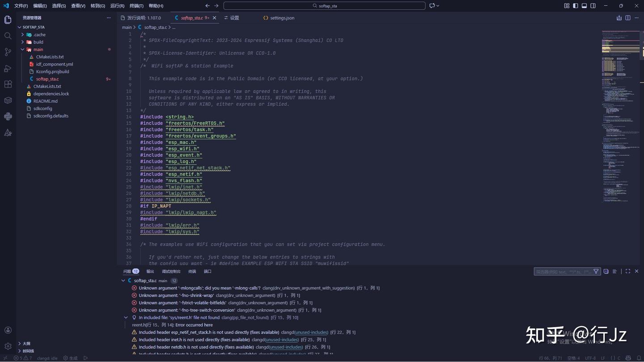
Task: Collapse the 'sys/reent.h' file not found problem
Action: 126,318
